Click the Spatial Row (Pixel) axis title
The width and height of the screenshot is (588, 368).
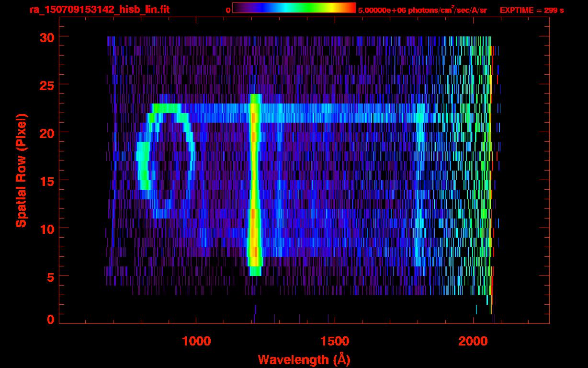tap(21, 171)
